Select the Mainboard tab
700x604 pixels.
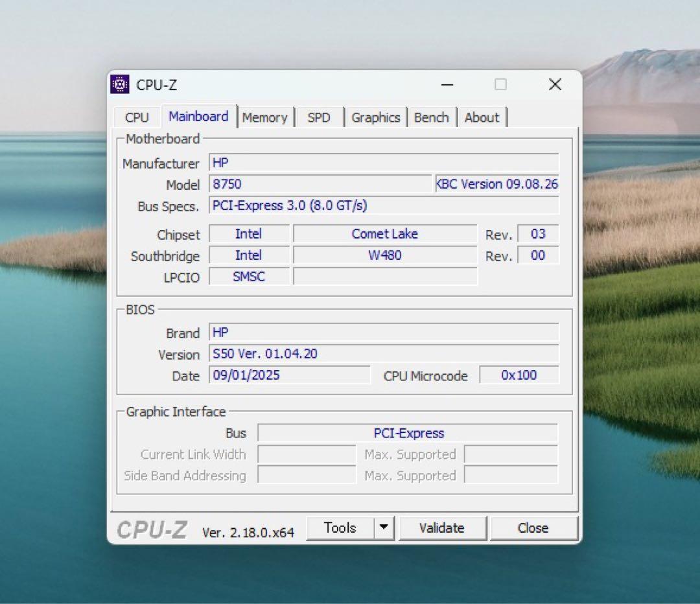(199, 117)
